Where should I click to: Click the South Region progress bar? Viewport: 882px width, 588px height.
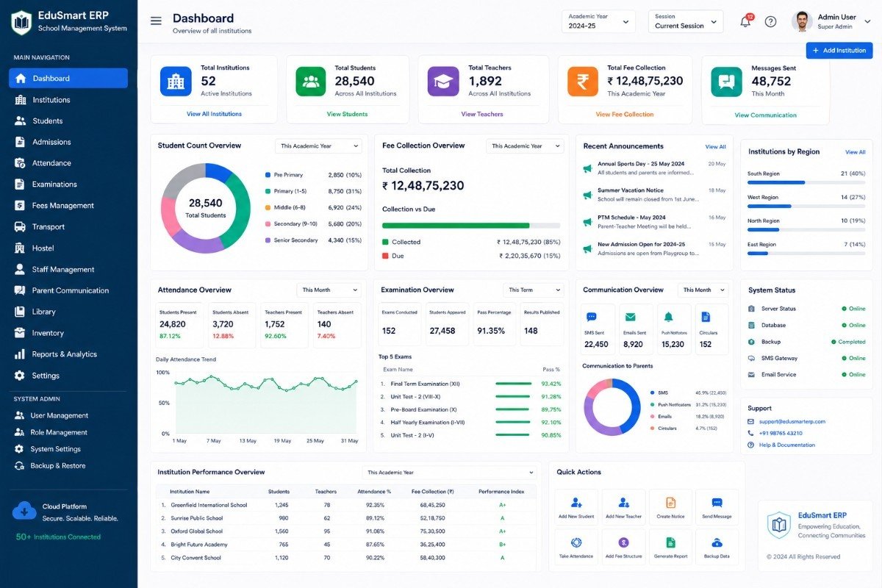tap(806, 182)
